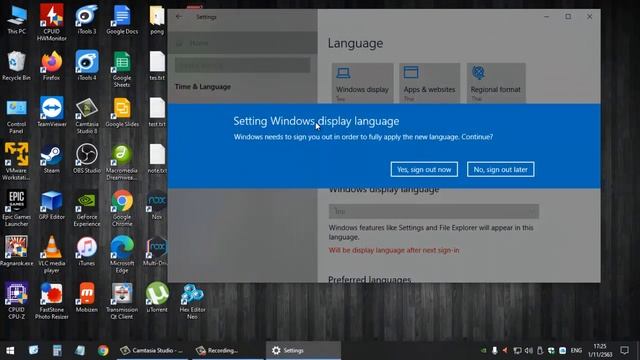Viewport: 640px width, 360px height.
Task: Launch CPUID CPU-Z shortcut
Action: (16, 301)
